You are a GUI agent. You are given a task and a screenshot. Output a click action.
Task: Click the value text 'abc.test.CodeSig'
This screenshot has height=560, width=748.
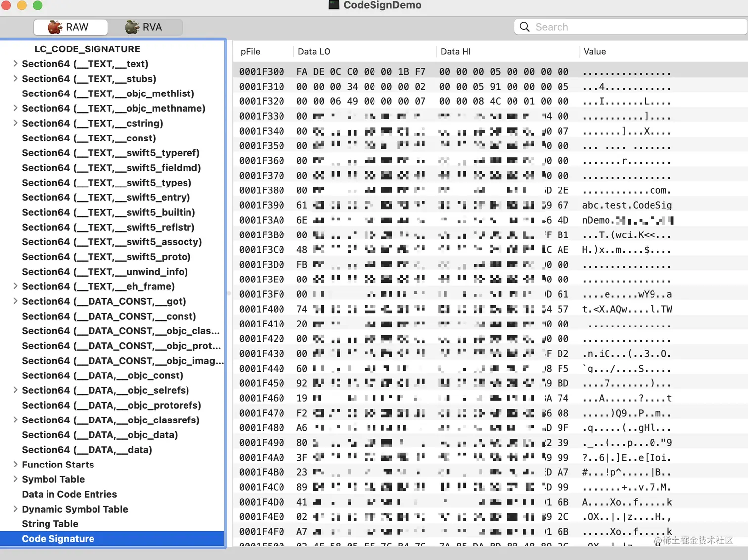(627, 205)
